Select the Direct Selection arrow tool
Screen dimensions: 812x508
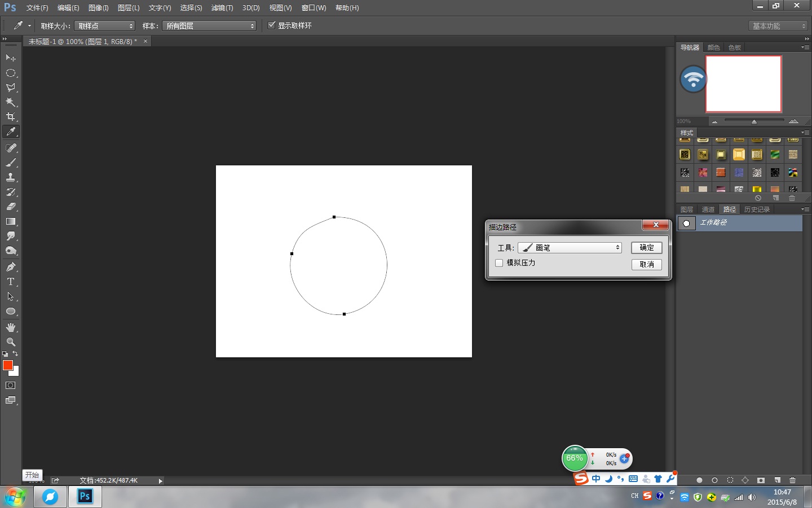[x=11, y=296]
